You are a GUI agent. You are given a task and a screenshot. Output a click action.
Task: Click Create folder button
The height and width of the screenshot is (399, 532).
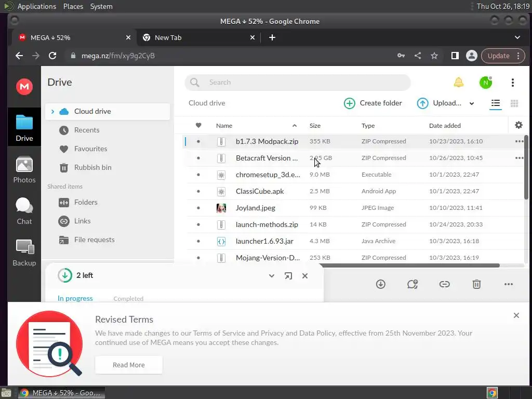tap(373, 103)
